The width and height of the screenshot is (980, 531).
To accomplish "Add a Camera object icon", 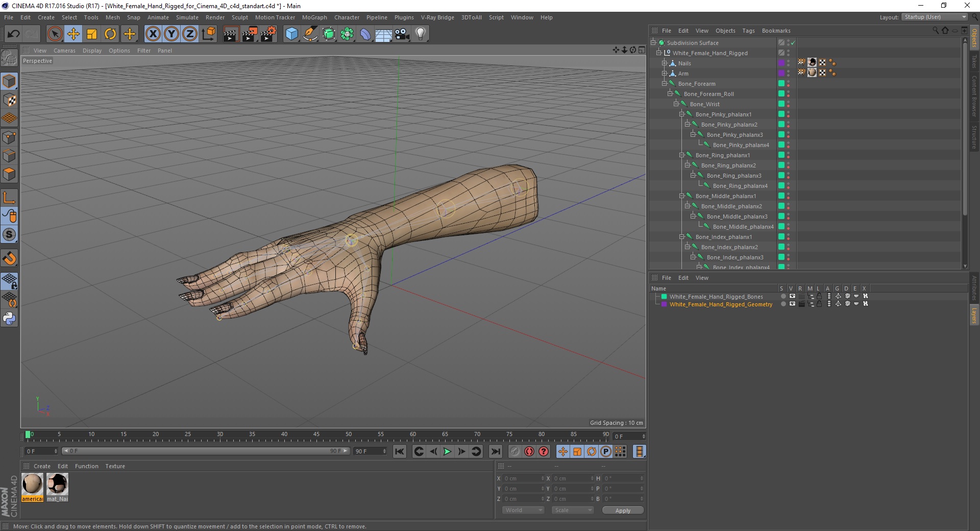I will pyautogui.click(x=402, y=34).
